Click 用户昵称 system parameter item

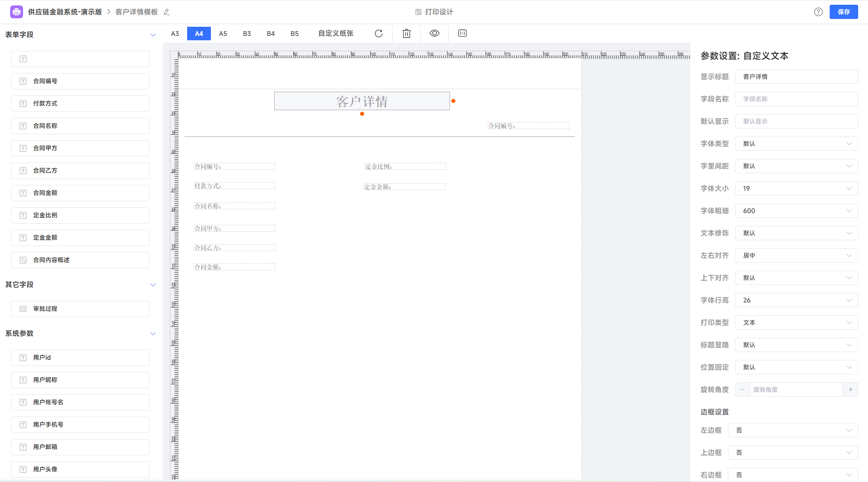pyautogui.click(x=80, y=380)
